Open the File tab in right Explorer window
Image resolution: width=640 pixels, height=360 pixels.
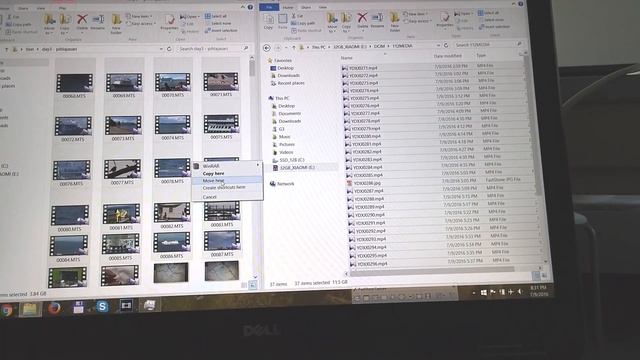pos(269,7)
